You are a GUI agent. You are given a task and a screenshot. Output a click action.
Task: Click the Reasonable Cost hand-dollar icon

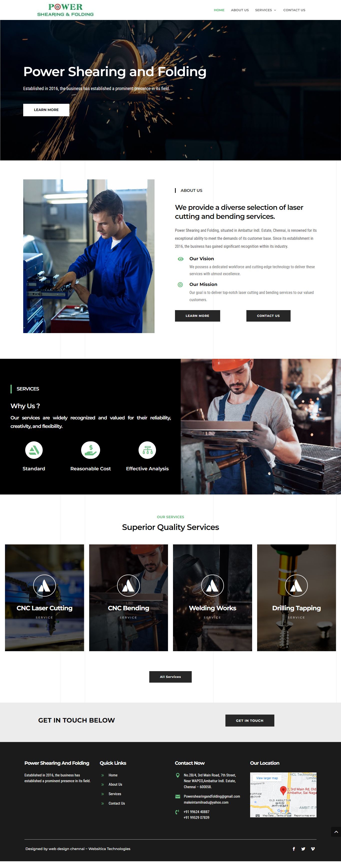[90, 450]
